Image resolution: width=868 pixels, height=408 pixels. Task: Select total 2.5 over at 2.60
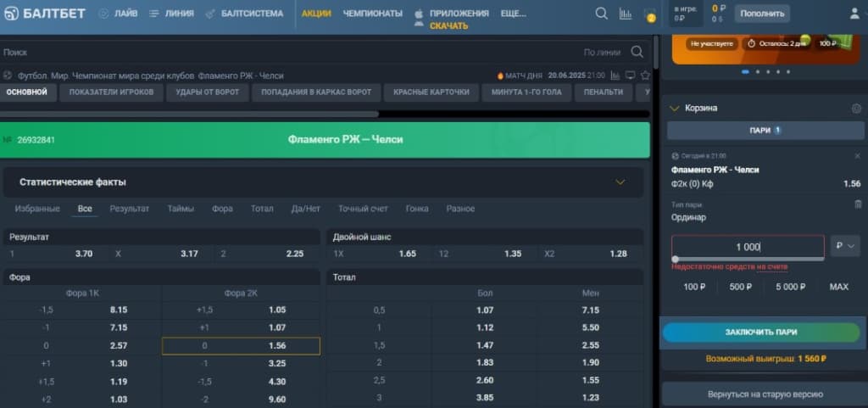tap(485, 381)
